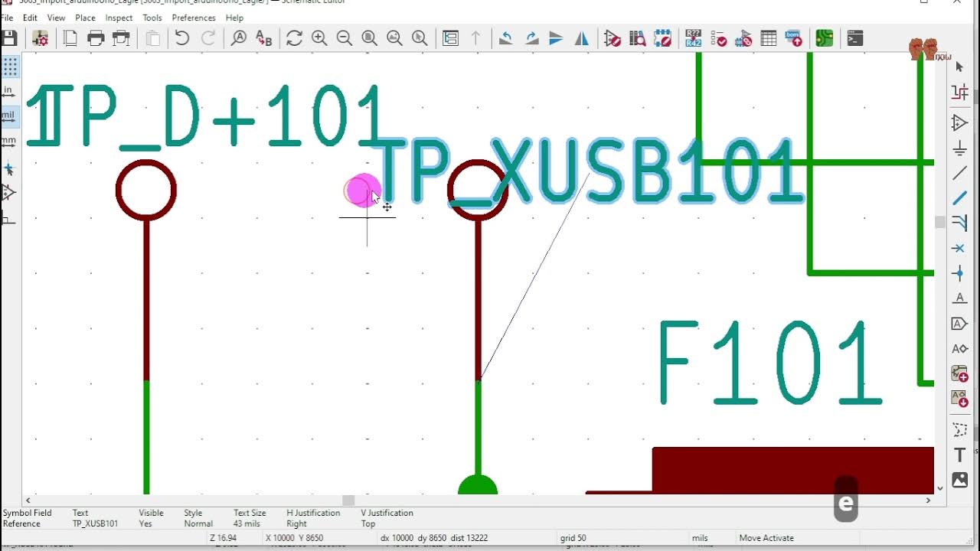Zoom out of the schematic
The height and width of the screenshot is (551, 980).
click(345, 38)
